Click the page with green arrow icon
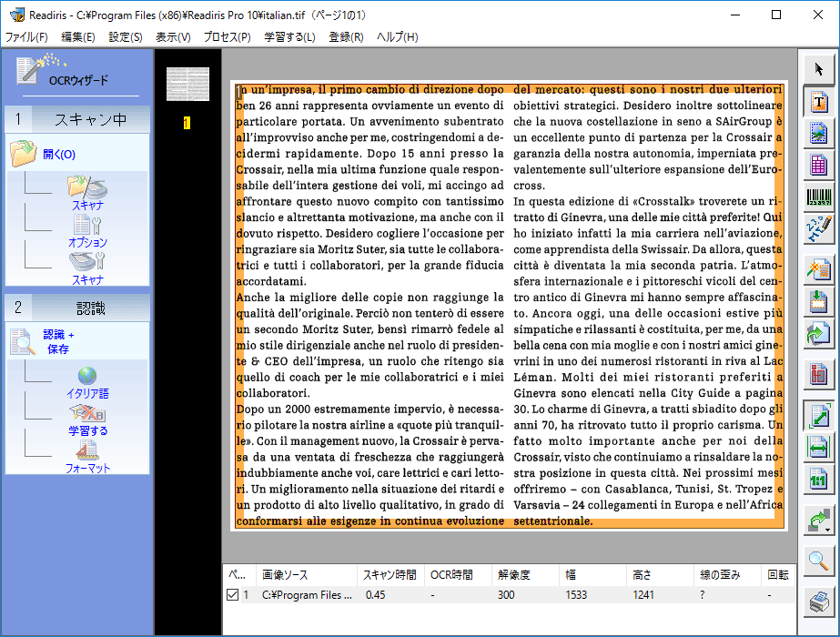Screen dimensions: 840x637 pos(818,334)
